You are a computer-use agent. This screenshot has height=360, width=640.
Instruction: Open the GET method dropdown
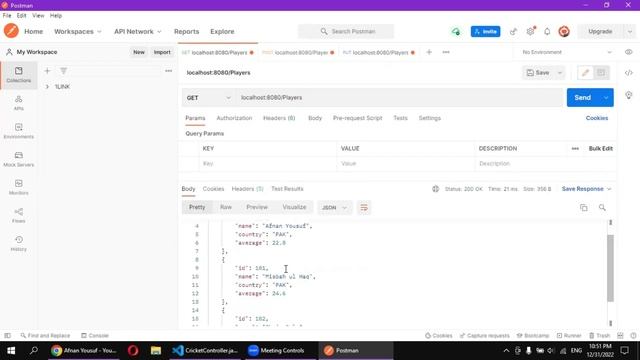[208, 98]
